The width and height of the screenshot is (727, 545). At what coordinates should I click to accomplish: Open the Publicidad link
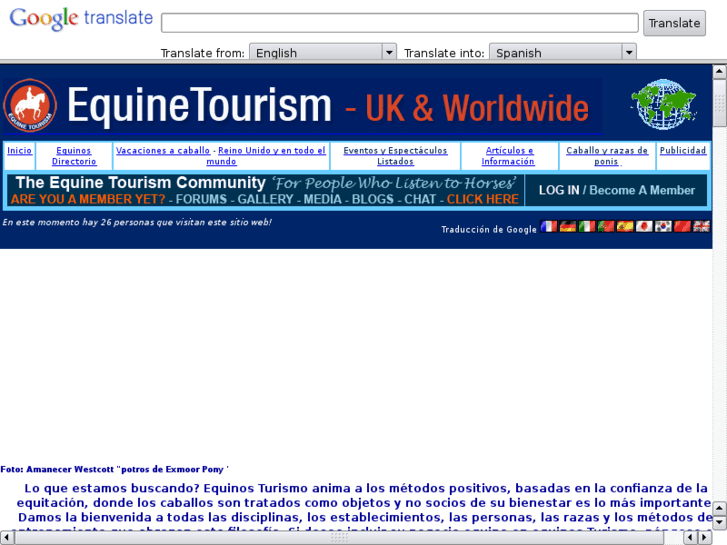tap(683, 150)
